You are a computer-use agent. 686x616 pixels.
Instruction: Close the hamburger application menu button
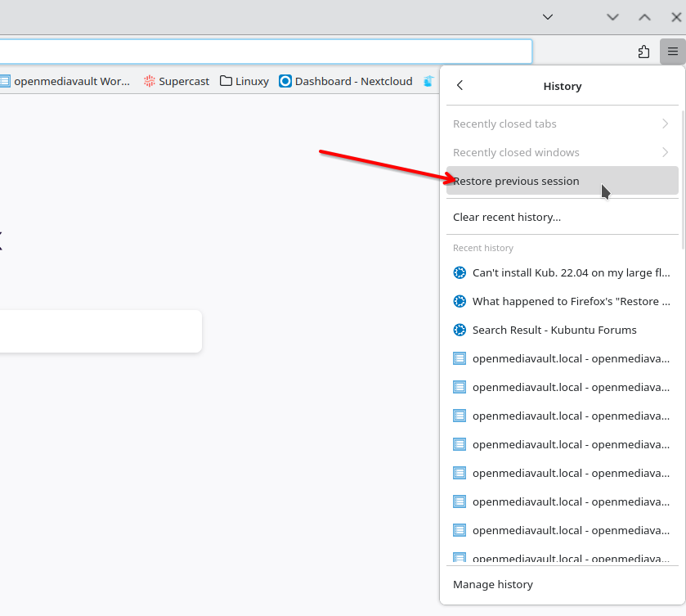point(672,52)
